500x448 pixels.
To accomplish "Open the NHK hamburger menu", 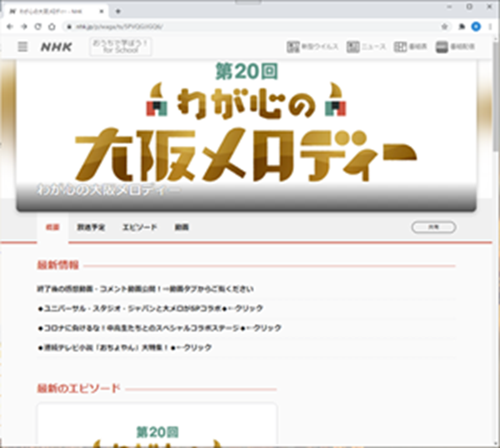I will point(22,47).
